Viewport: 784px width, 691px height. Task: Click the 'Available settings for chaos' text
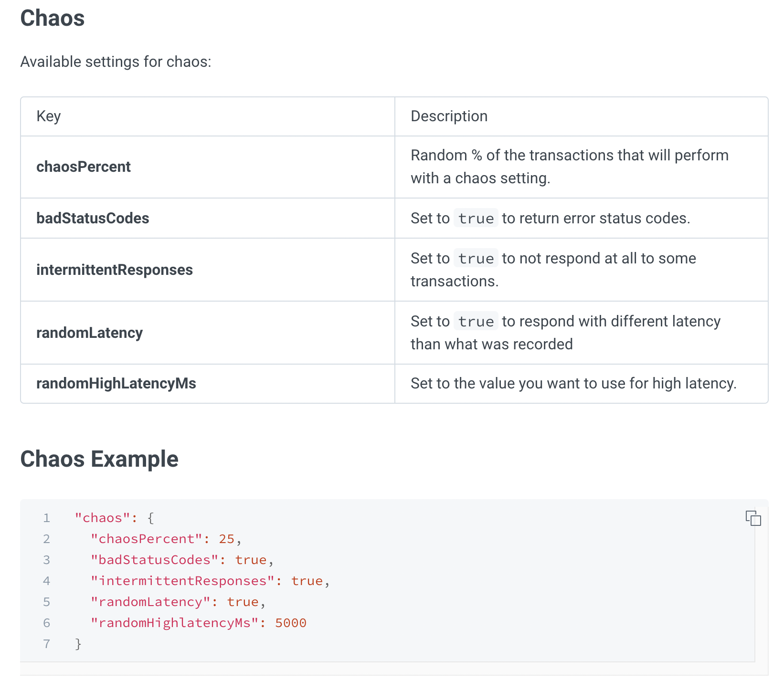116,62
